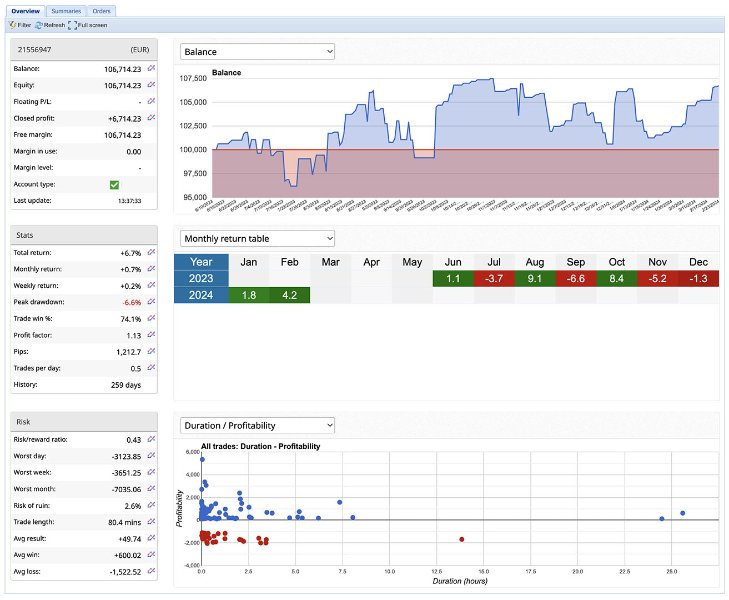Click chart icon next to Pips value

pos(151,351)
